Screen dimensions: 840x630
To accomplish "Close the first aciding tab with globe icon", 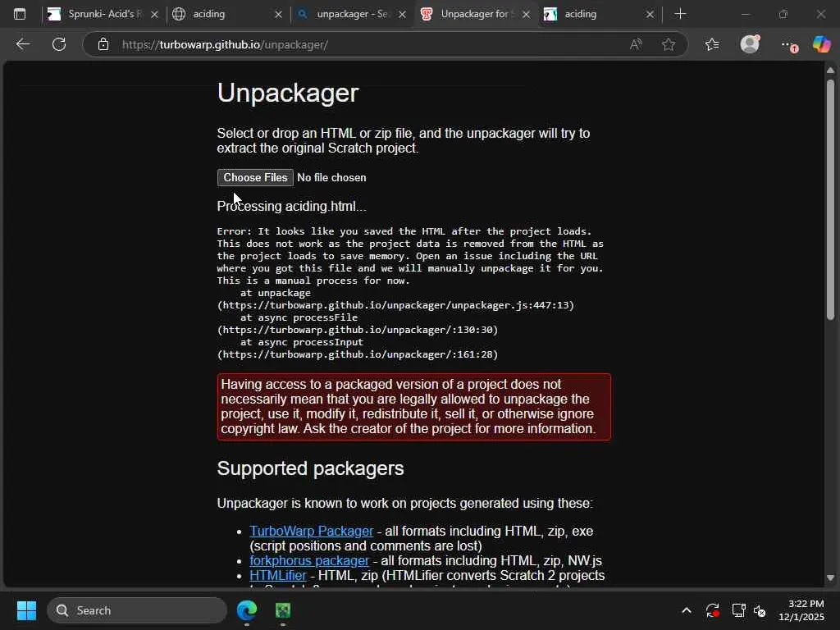I will tap(278, 15).
